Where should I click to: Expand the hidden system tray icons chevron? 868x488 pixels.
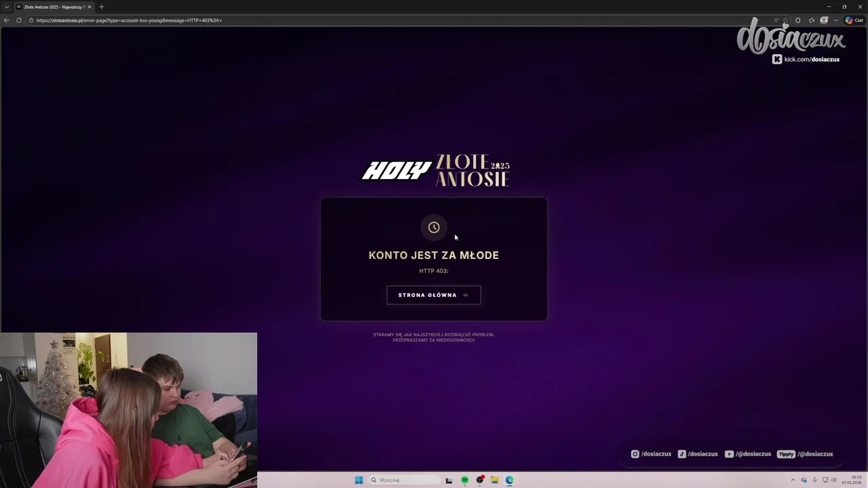793,480
